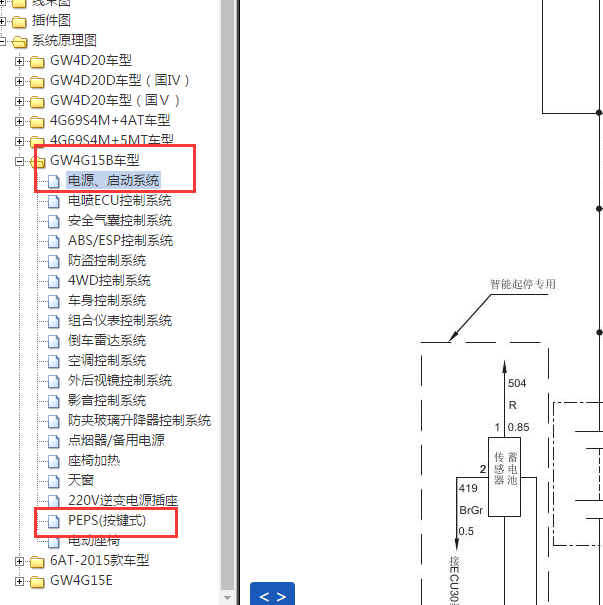Click document icon beside 220V逆变电源插座
603x605 pixels.
point(54,502)
